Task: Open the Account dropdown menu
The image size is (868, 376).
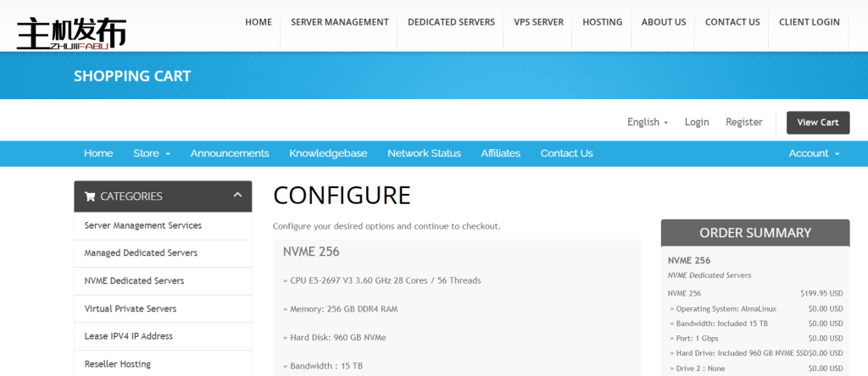Action: coord(814,153)
